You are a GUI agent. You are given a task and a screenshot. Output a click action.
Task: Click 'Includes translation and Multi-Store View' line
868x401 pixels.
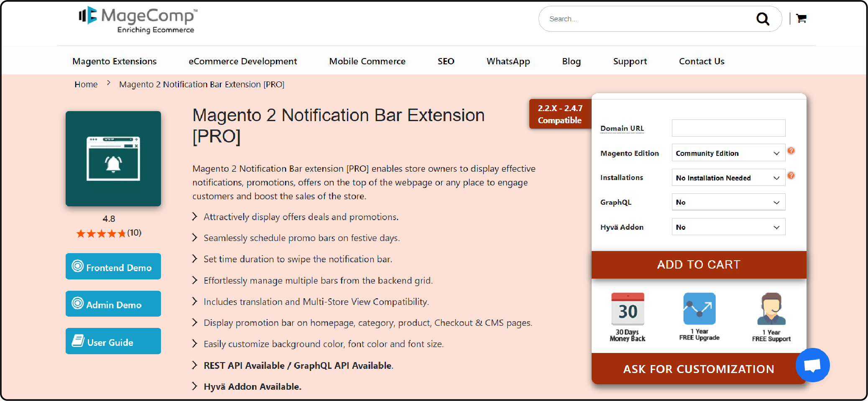316,302
